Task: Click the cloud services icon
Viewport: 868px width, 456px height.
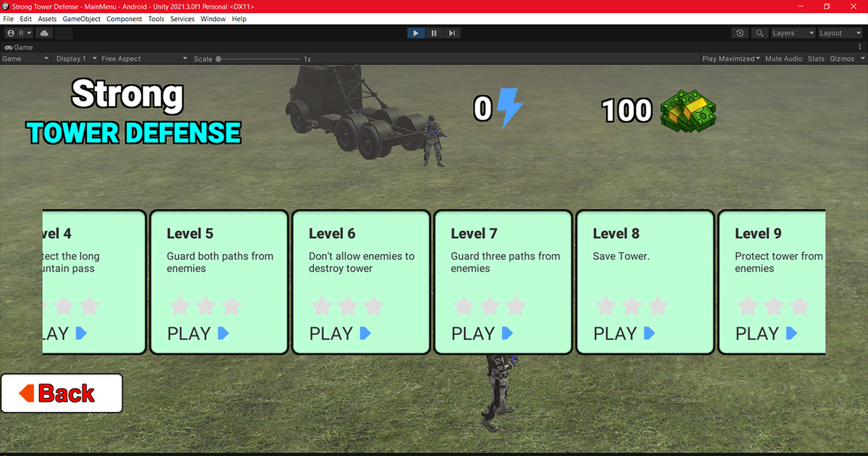Action: point(45,33)
